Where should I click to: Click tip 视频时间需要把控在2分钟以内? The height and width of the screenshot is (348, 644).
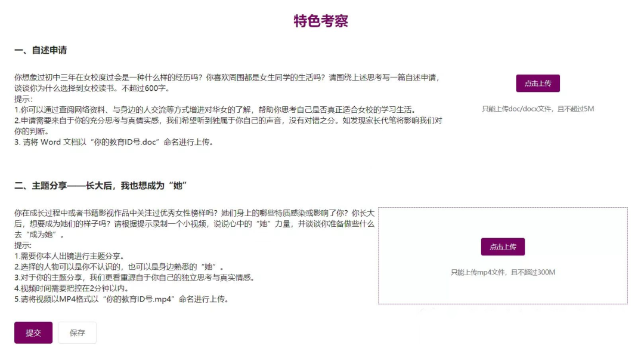pyautogui.click(x=72, y=288)
